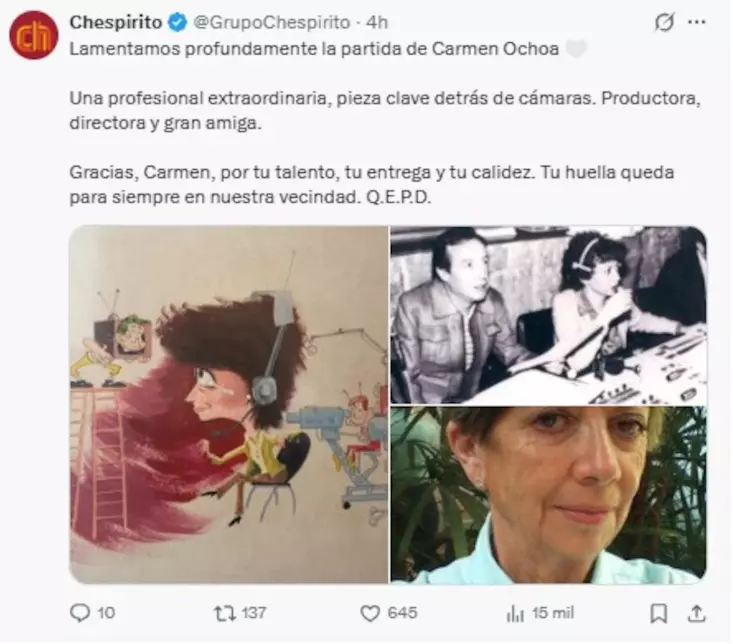The height and width of the screenshot is (644, 733).
Task: Open the three-dot more options menu
Action: click(x=697, y=22)
